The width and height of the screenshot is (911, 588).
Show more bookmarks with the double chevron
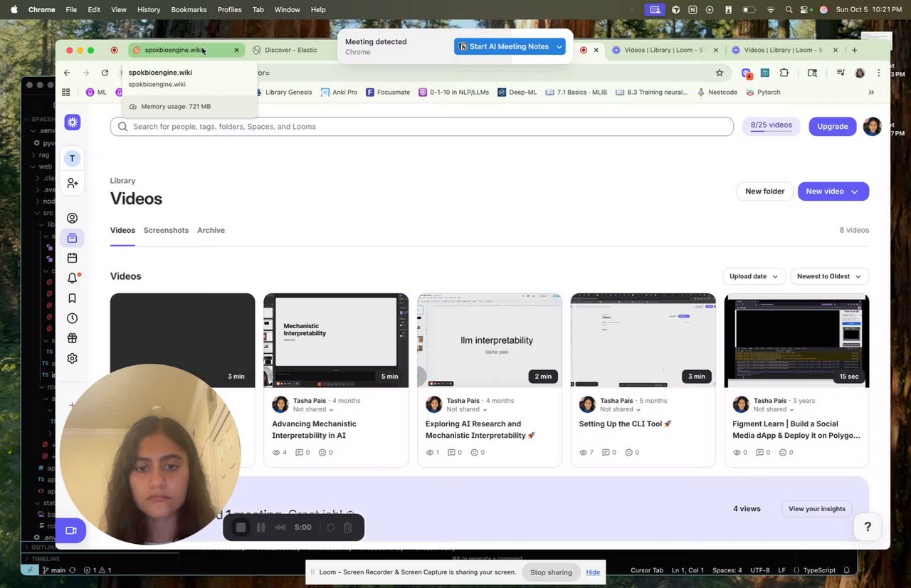pyautogui.click(x=871, y=92)
